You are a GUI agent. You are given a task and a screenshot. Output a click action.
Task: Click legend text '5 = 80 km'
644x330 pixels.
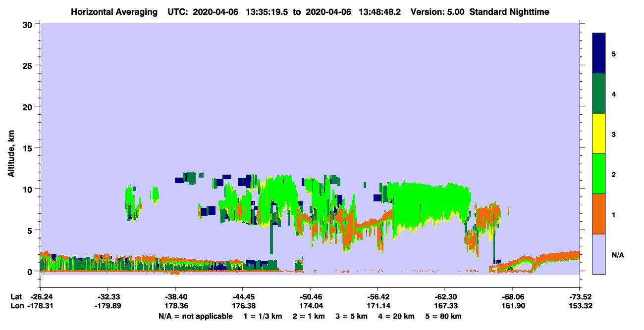tap(443, 316)
